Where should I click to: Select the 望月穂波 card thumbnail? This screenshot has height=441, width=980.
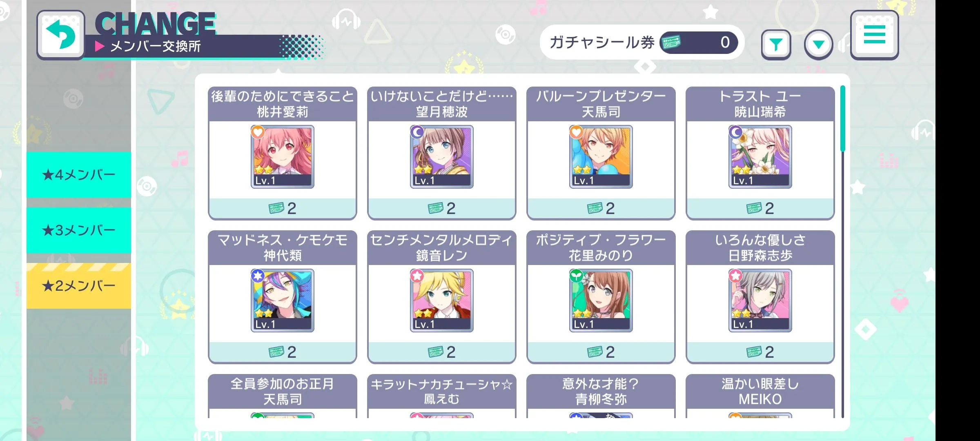pos(442,157)
